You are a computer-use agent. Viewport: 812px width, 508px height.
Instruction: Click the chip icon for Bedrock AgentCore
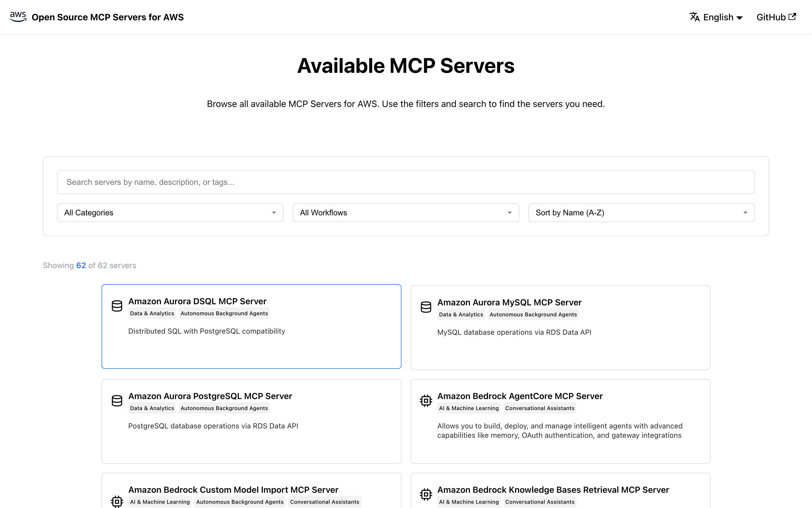tap(426, 400)
